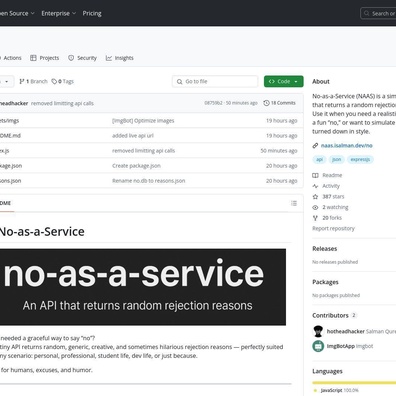Select the 'expressjs' topic tag
Screen dimensions: 396x396
[360, 159]
